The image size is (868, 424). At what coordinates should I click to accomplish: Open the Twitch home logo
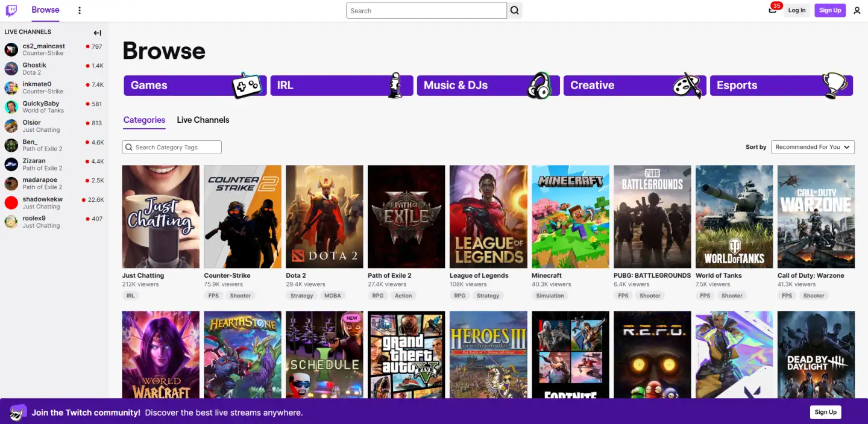11,10
